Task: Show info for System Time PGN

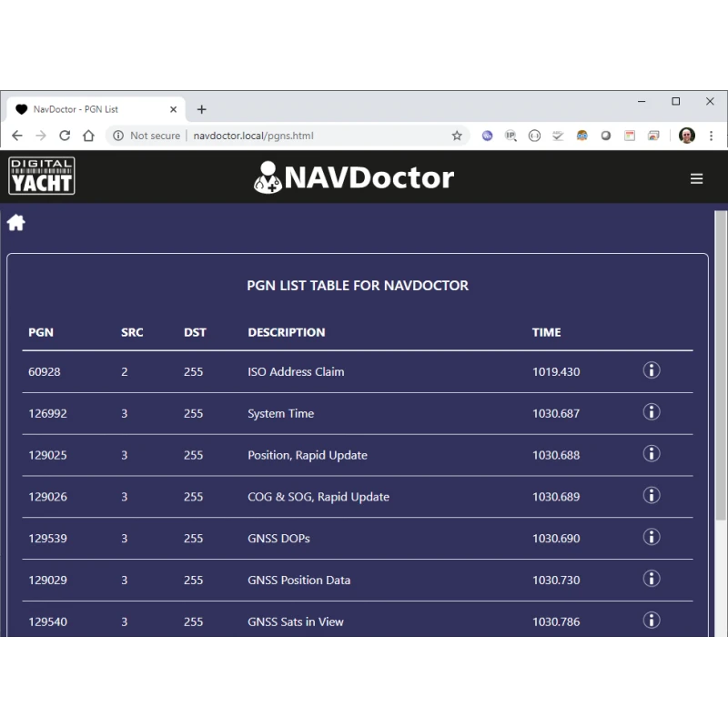Action: coord(651,412)
